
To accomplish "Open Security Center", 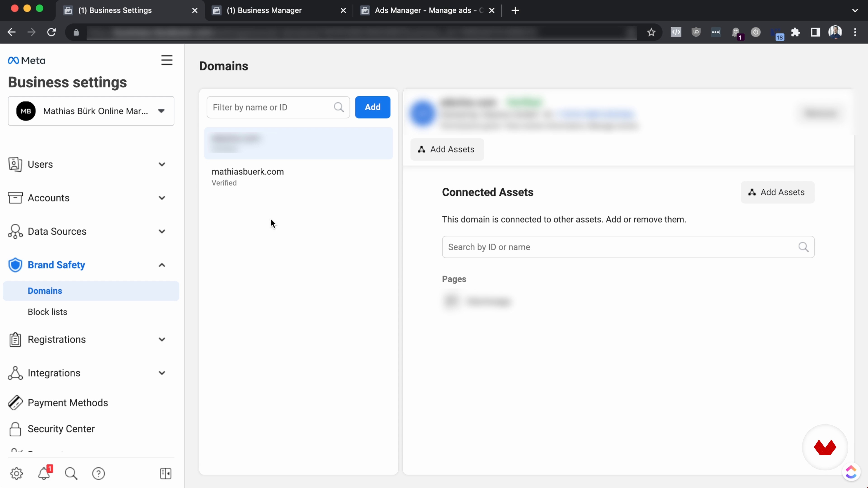I will 61,429.
